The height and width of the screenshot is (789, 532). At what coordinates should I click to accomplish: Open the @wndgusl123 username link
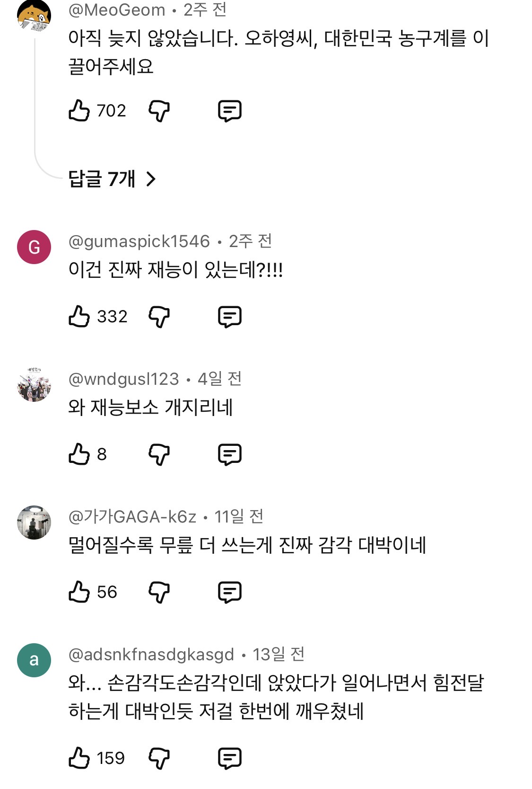click(124, 379)
